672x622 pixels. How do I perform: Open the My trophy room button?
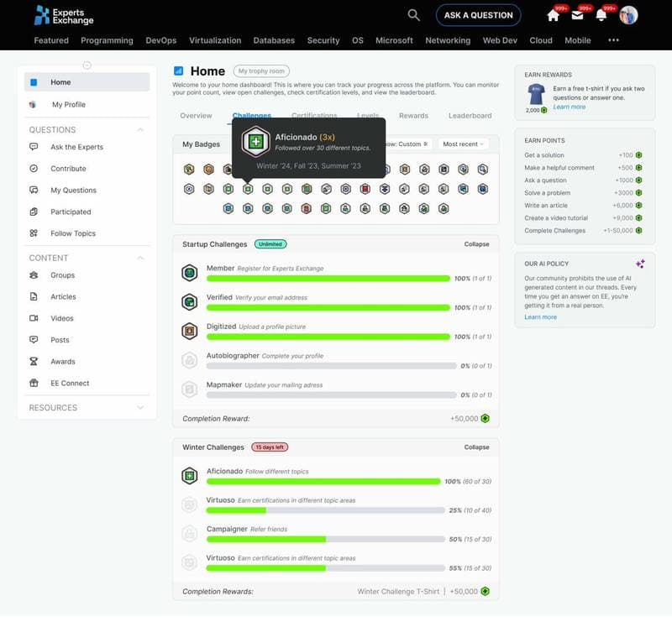point(260,71)
